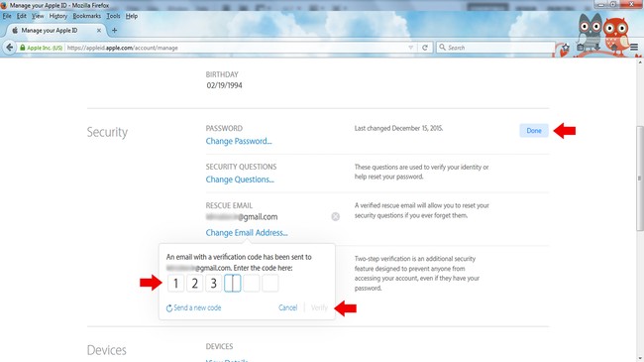Image resolution: width=644 pixels, height=362 pixels.
Task: Reload the page with the refresh icon
Action: pyautogui.click(x=425, y=48)
